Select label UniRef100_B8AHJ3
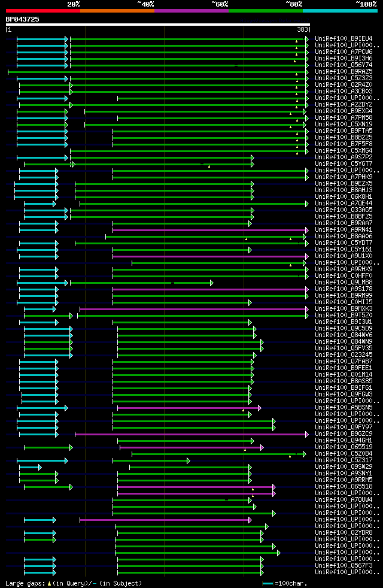The height and width of the screenshot is (588, 383). 344,190
